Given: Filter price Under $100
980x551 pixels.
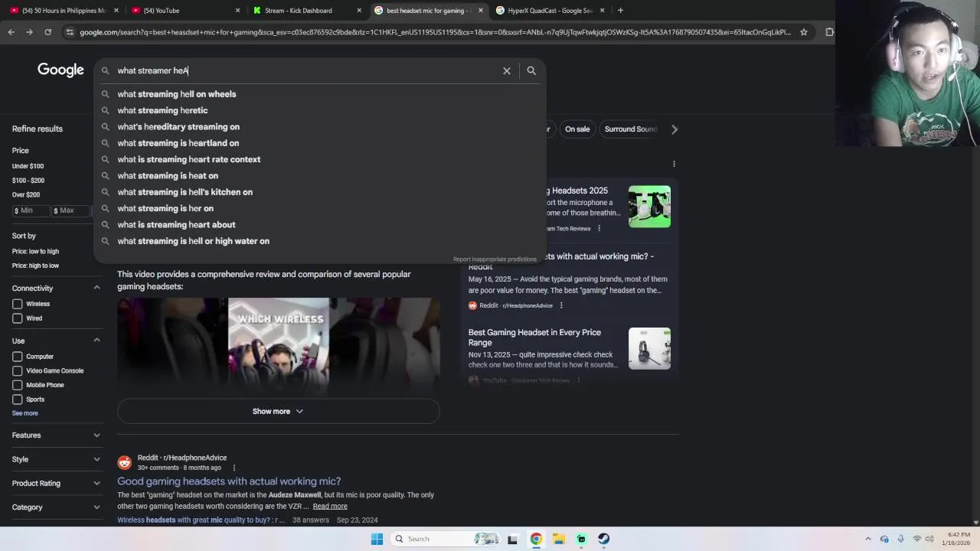Looking at the screenshot, I should click(x=28, y=166).
